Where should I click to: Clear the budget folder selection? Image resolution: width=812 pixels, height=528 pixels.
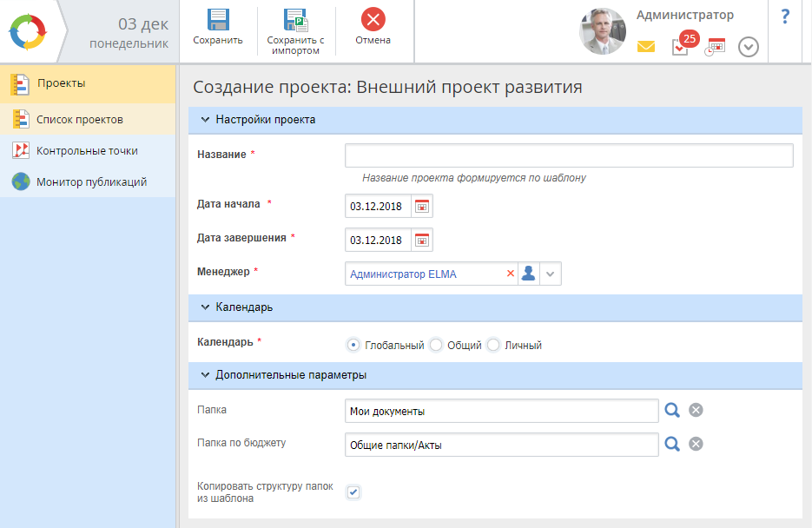(696, 444)
